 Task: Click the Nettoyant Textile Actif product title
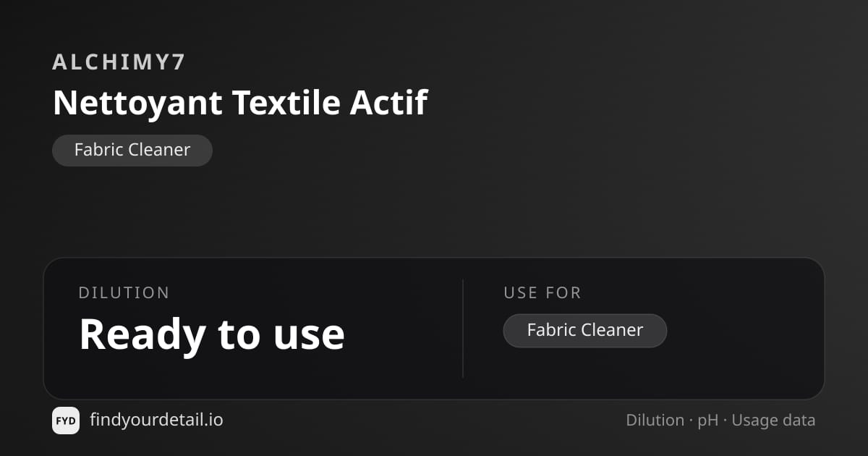(x=240, y=103)
